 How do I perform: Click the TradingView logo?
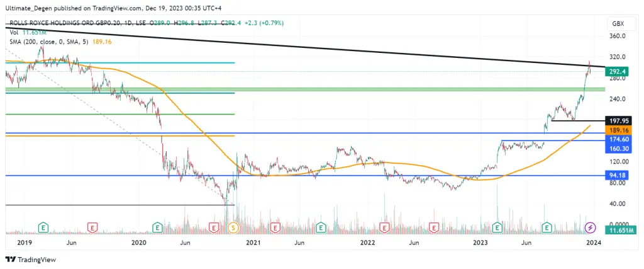pyautogui.click(x=31, y=260)
